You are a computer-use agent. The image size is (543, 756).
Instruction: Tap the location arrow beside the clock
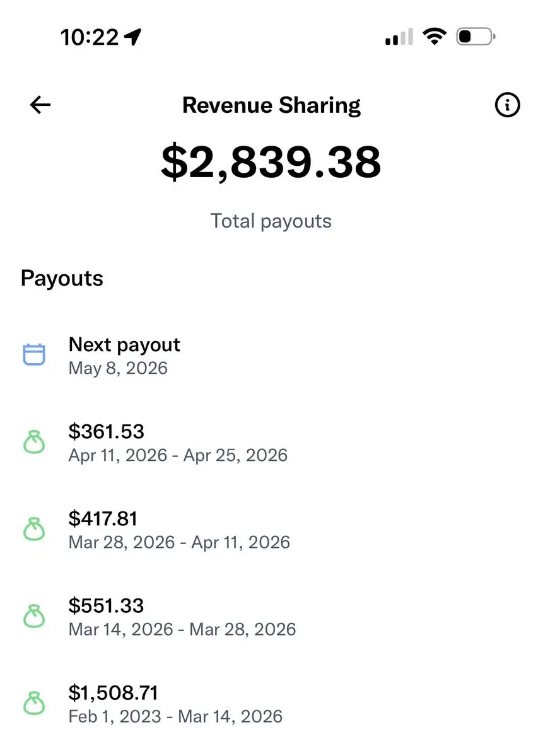132,37
